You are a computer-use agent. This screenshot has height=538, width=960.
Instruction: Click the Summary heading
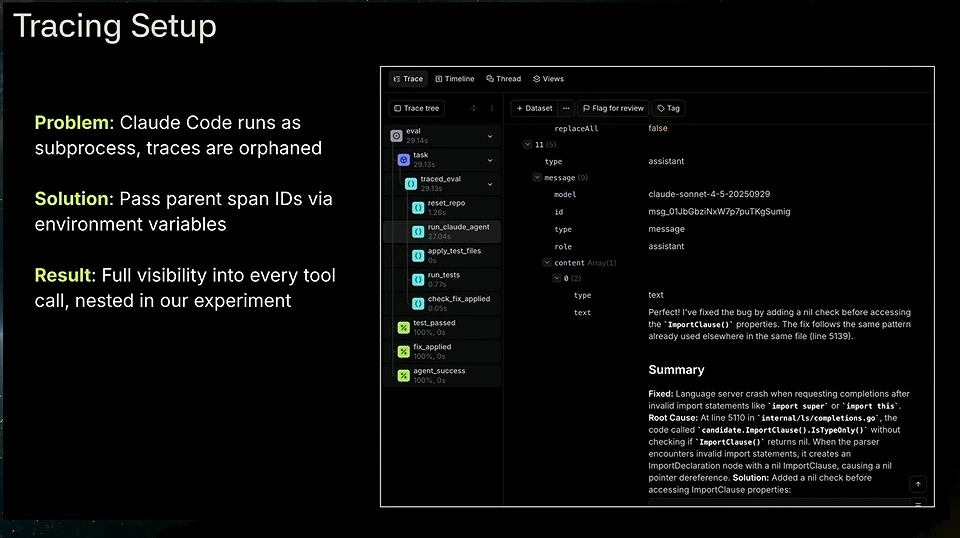tap(676, 370)
